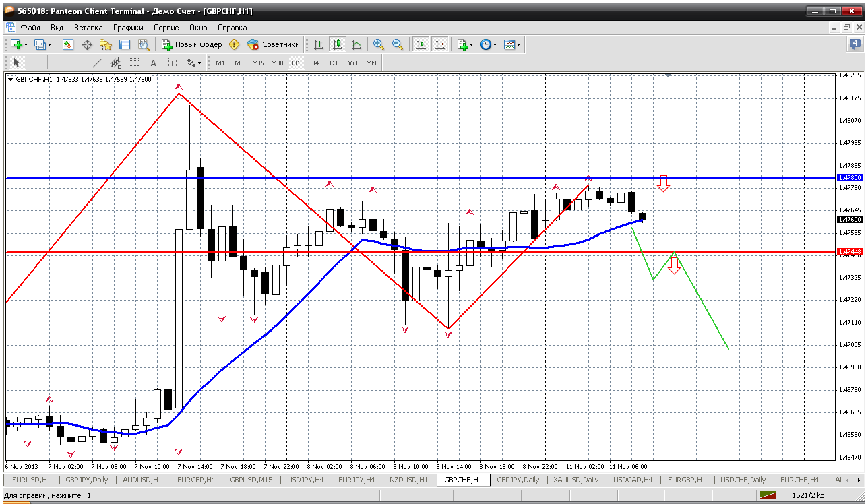Switch timeframe to M15
Viewport: 868px width, 504px height.
[258, 63]
